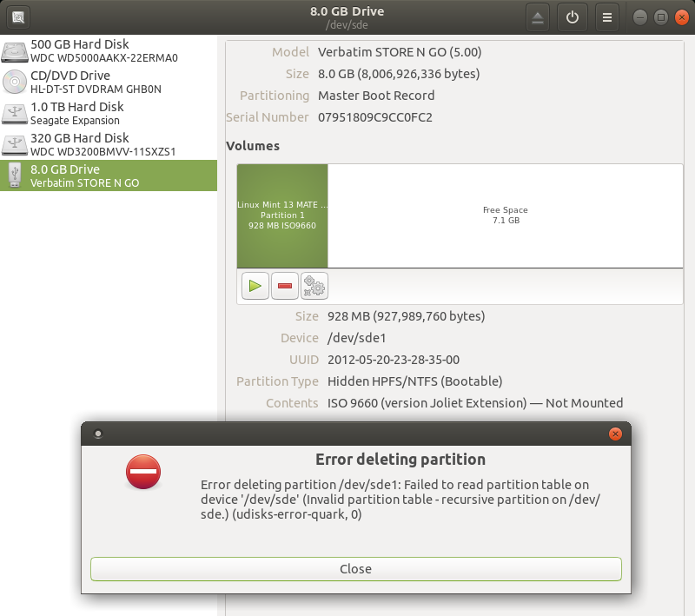Click the partition size 928 MB (927,989,760 bytes)

coord(406,316)
